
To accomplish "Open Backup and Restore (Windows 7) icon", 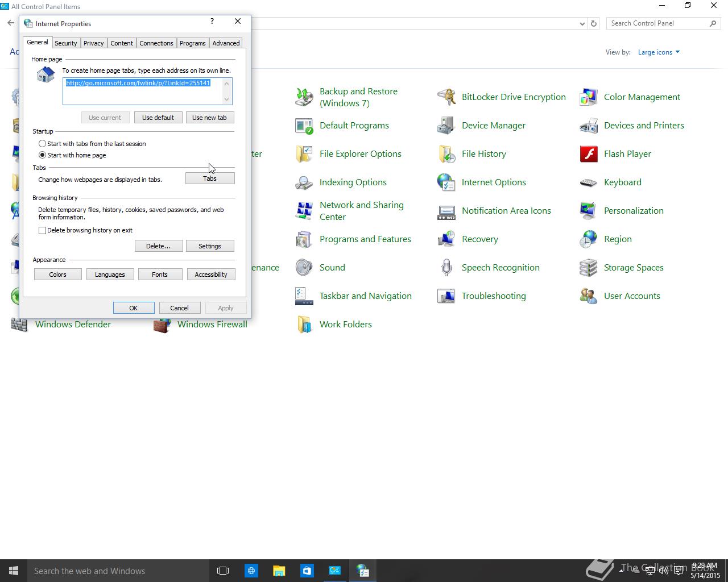I will pos(304,97).
